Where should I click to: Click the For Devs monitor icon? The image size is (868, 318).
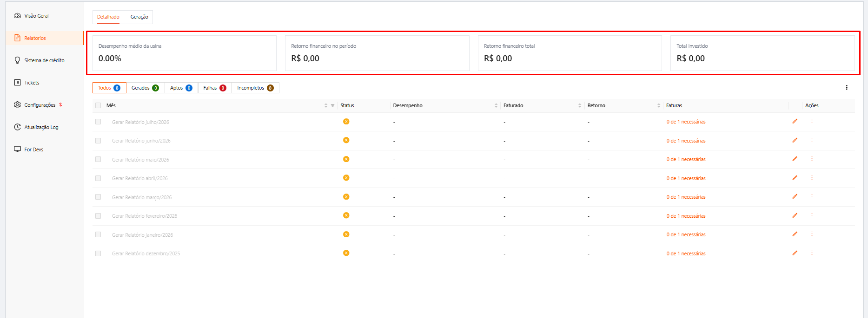(17, 149)
